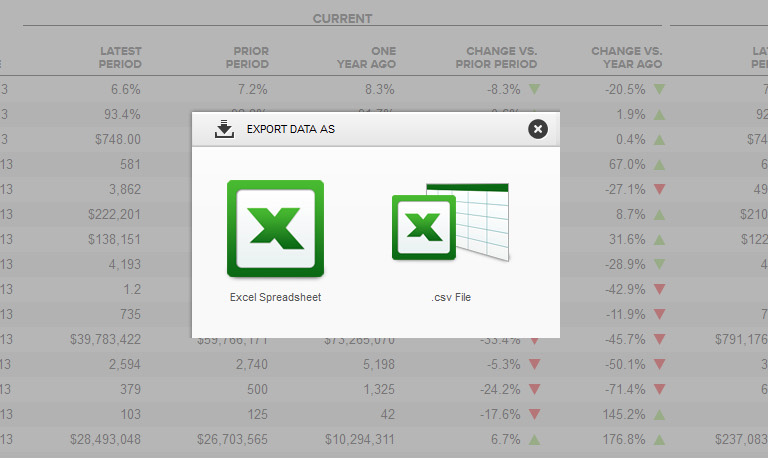Click the '.csv File' label
768x458 pixels.
click(451, 297)
